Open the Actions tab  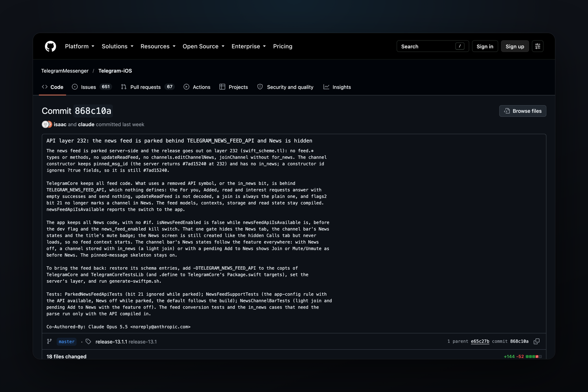[x=197, y=87]
